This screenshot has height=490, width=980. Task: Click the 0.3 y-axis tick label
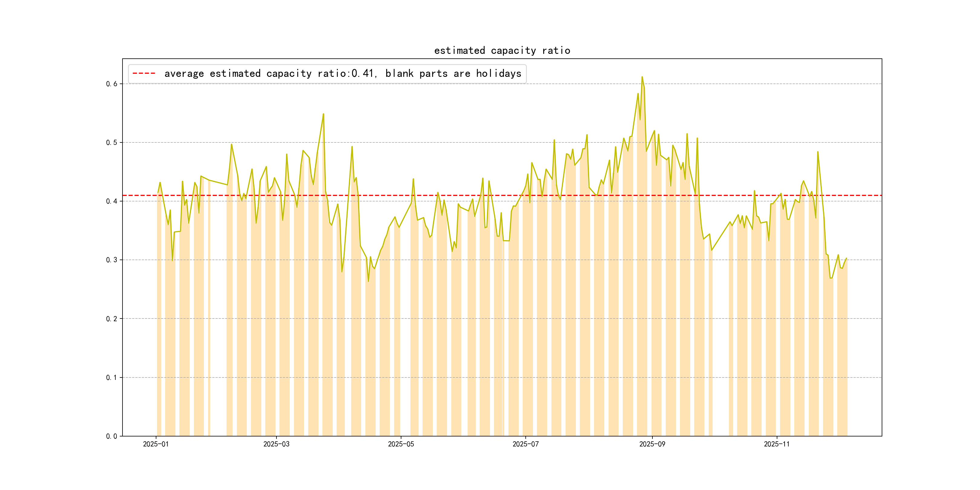click(x=112, y=260)
